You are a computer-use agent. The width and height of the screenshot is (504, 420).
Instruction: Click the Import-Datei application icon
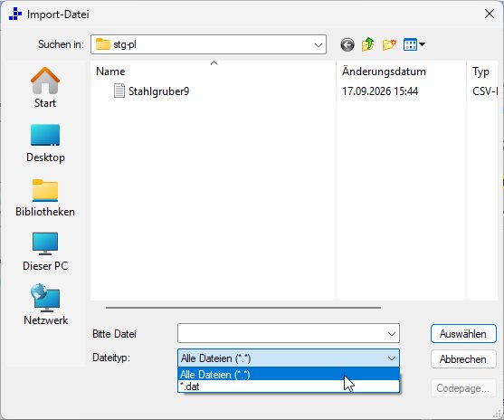tap(15, 14)
